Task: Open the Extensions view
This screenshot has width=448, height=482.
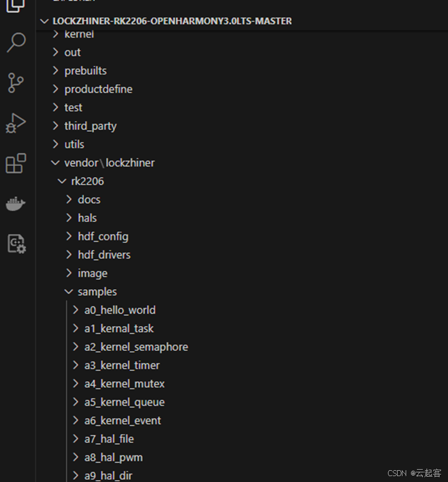Action: point(16,163)
